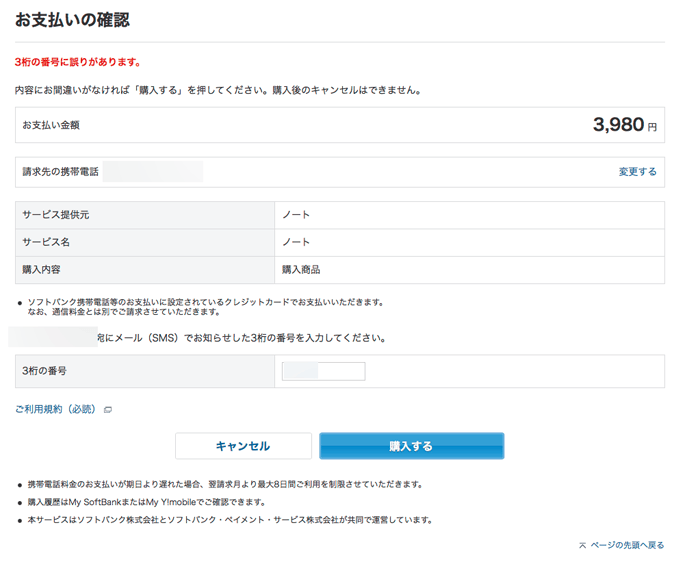Click the 購入する purchase button

point(411,446)
